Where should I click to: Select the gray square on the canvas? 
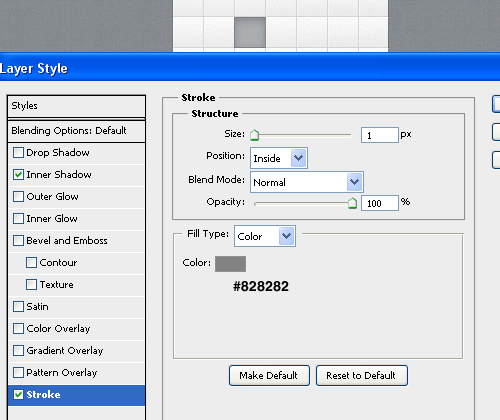tap(250, 33)
